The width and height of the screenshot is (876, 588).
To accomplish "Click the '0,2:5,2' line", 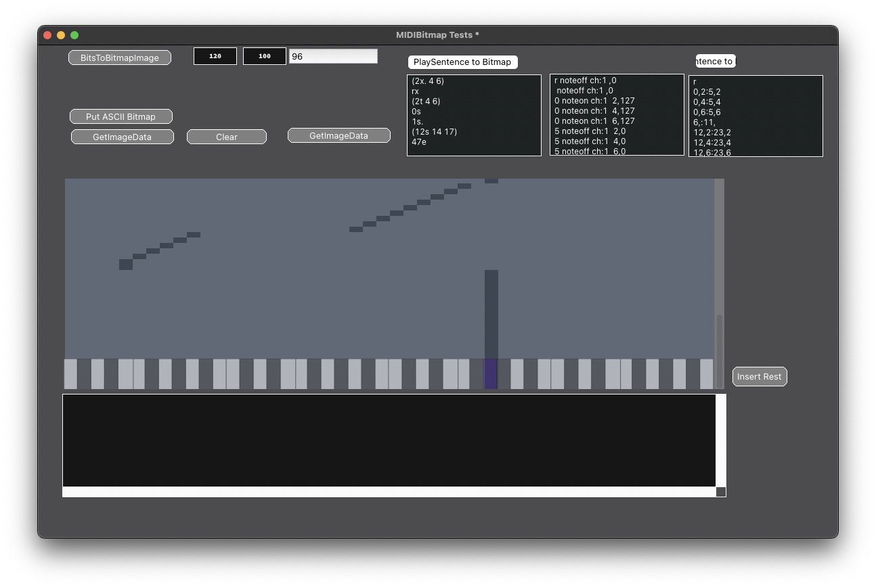I will 707,91.
